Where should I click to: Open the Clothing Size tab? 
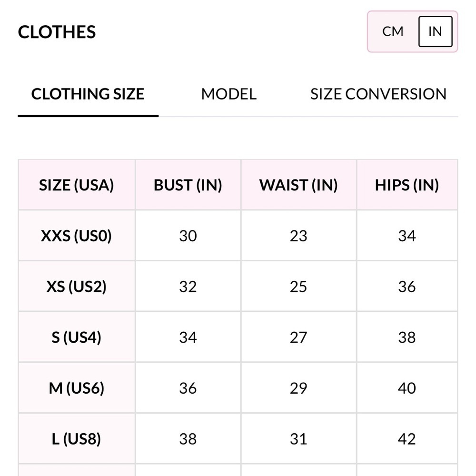(x=88, y=94)
